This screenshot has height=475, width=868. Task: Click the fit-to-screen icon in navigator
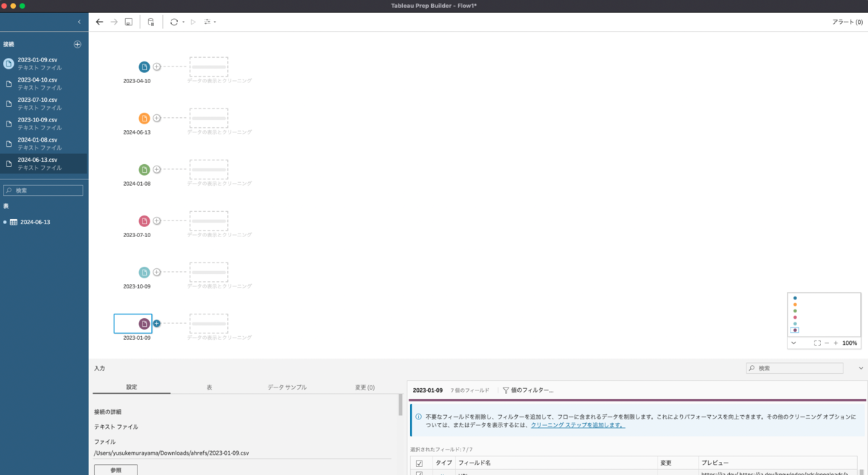pyautogui.click(x=817, y=343)
